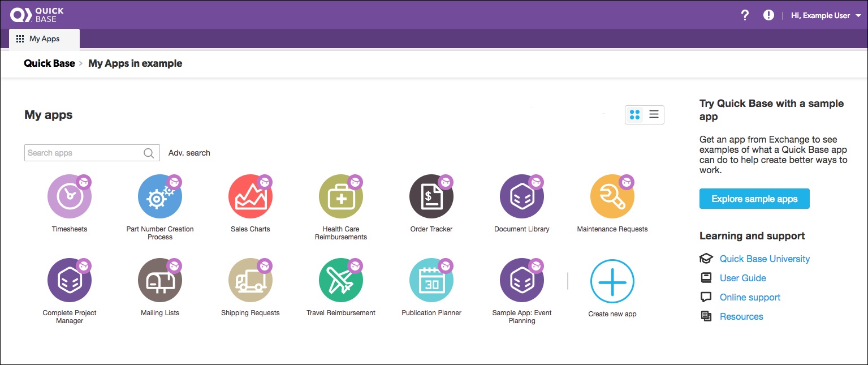868x365 pixels.
Task: Click the Timesheets label text
Action: pos(70,229)
